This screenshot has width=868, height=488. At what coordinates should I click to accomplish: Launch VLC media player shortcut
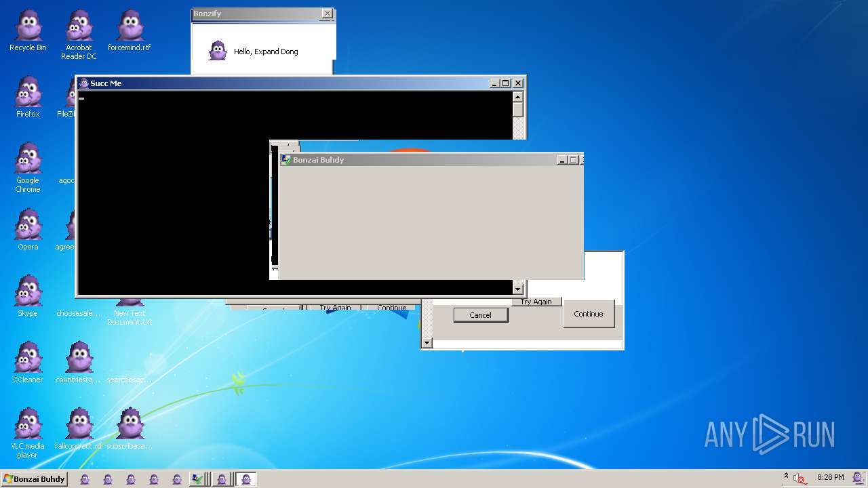28,433
